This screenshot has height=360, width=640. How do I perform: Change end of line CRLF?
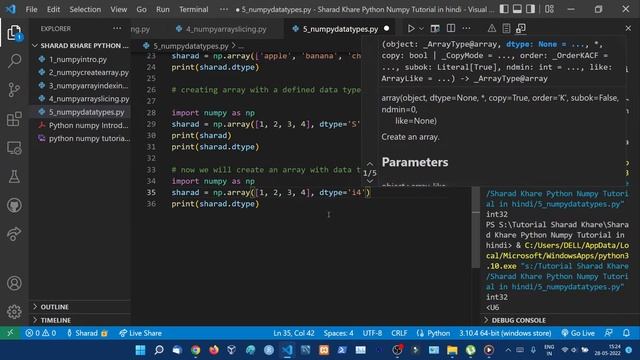point(399,333)
